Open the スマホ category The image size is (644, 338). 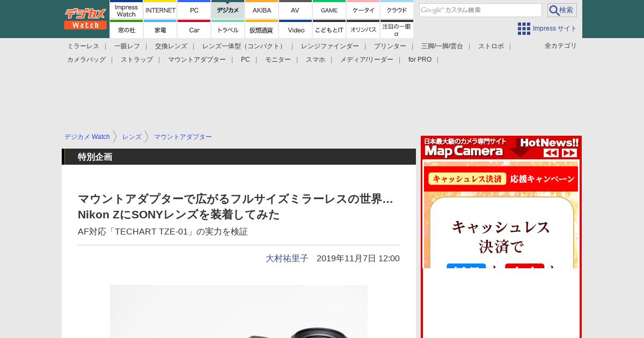click(316, 60)
